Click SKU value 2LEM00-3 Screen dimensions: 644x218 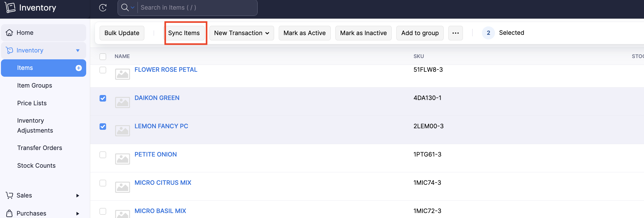[x=428, y=126]
